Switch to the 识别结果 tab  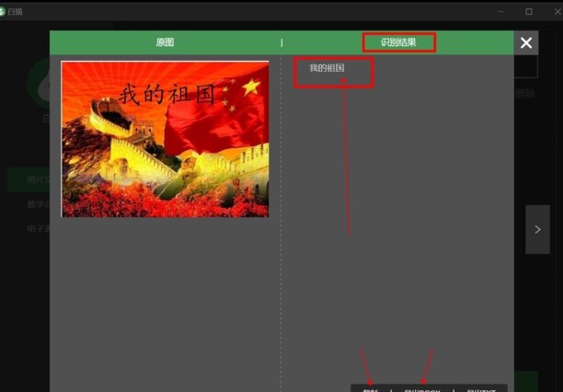pyautogui.click(x=398, y=42)
